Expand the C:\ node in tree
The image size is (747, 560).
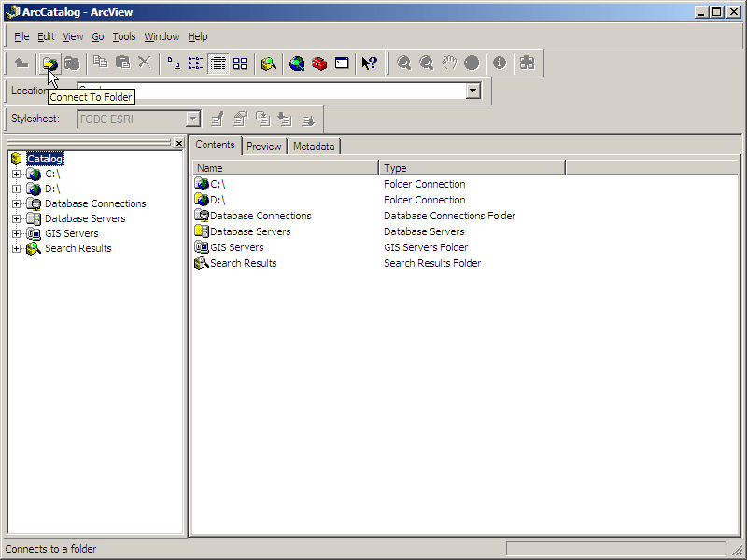tap(16, 174)
